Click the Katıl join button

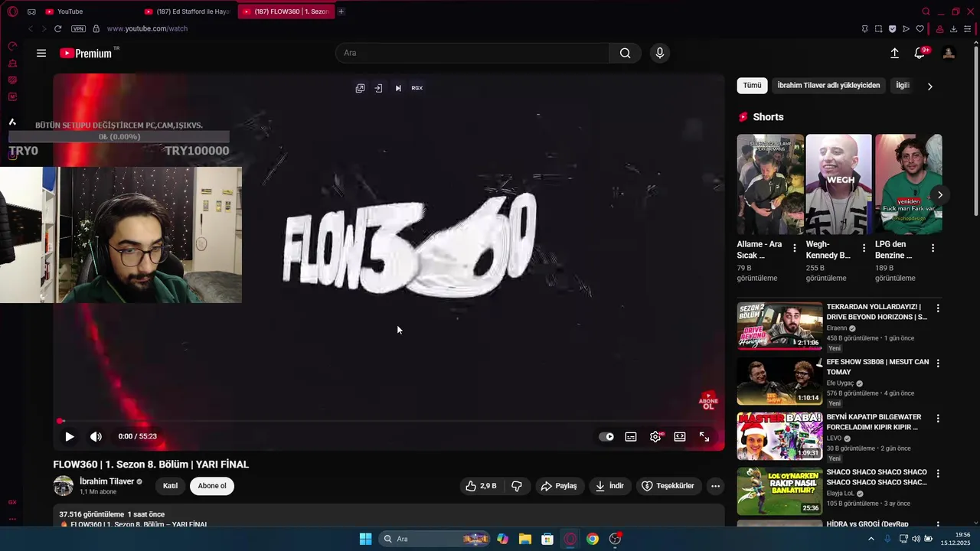point(170,486)
